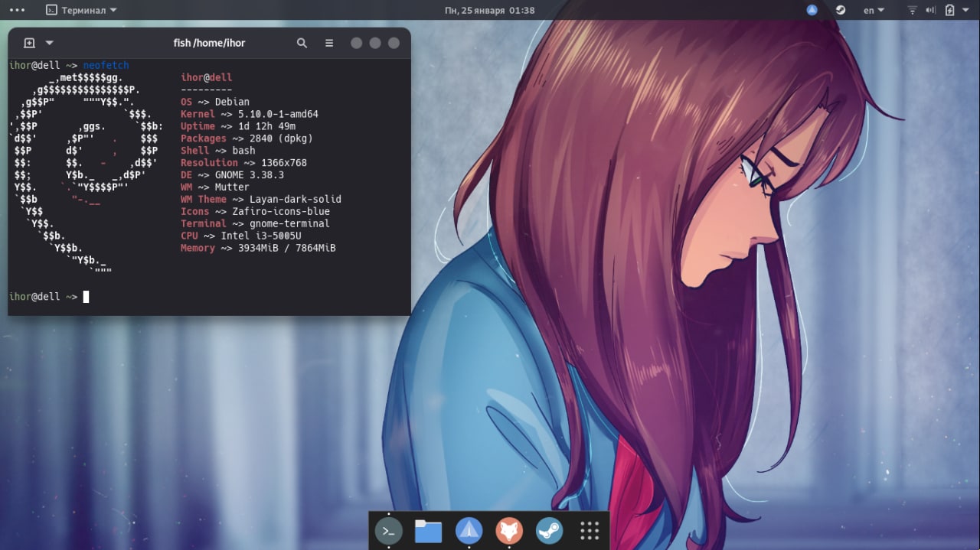Open Telegram paper-plane icon in the dock
Image resolution: width=980 pixels, height=550 pixels.
[x=469, y=531]
